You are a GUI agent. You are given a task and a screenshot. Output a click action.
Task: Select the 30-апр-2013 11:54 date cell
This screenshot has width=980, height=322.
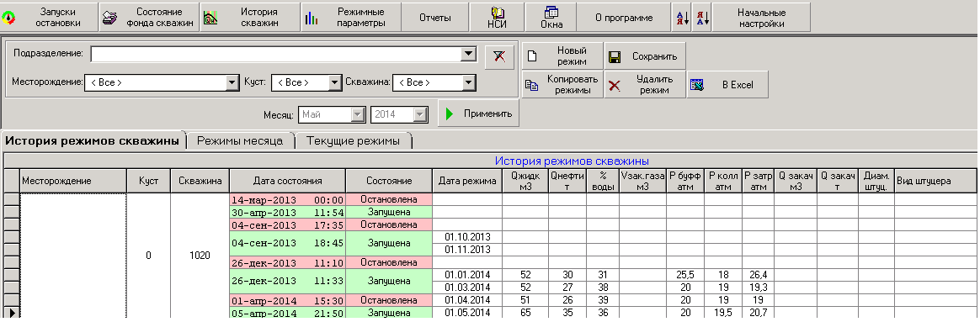tap(287, 212)
